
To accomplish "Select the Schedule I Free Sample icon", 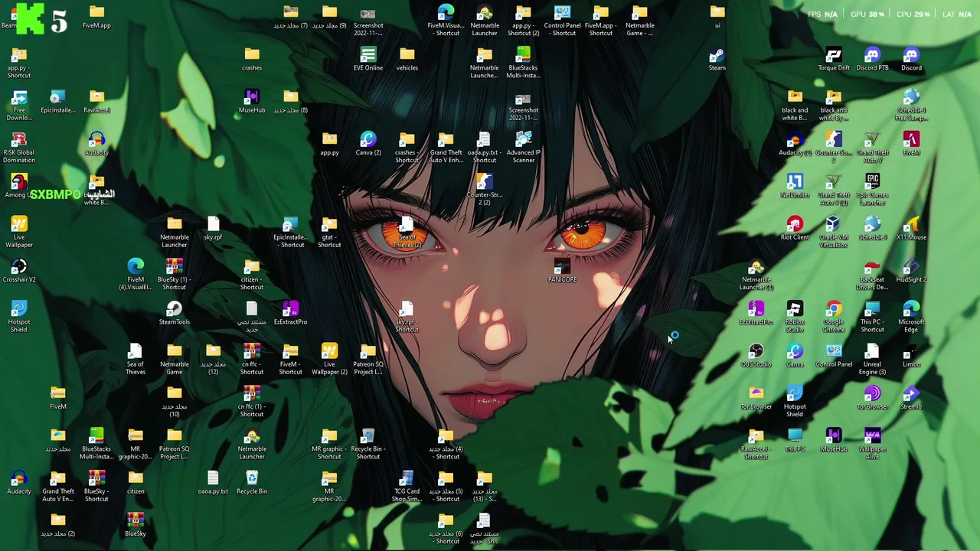I will coord(911,105).
